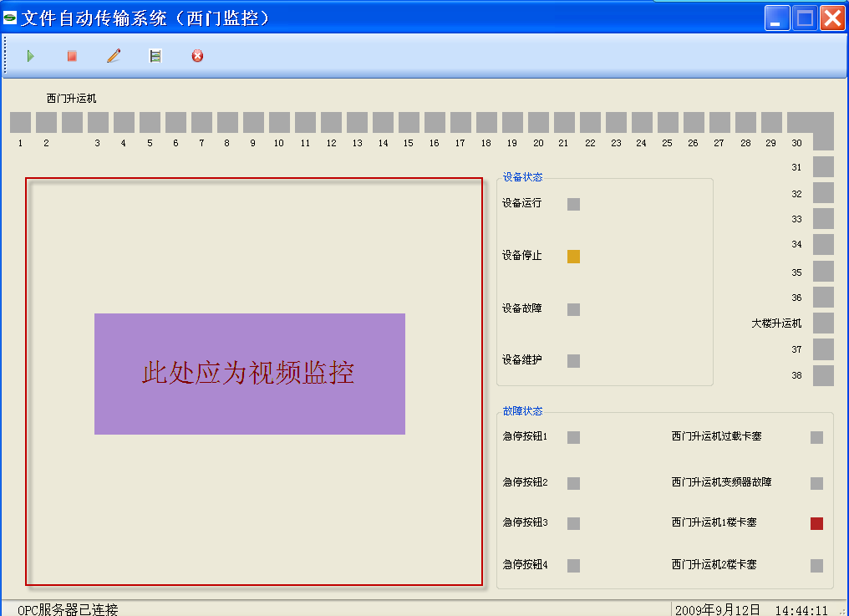
Task: Click vertical indicator square numbered 34
Action: point(824,244)
